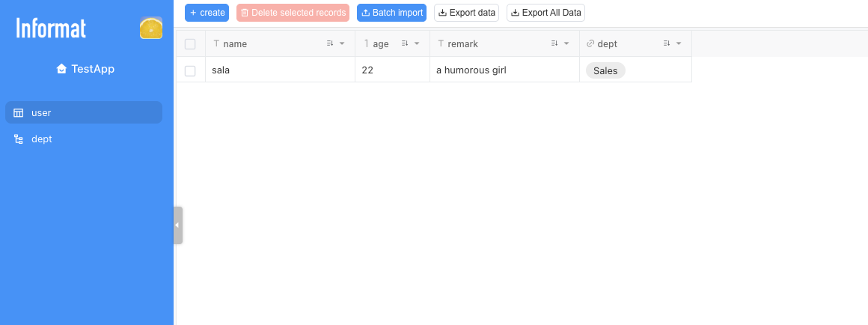Click the table icon beside user
Image resolution: width=868 pixels, height=325 pixels.
(x=19, y=113)
